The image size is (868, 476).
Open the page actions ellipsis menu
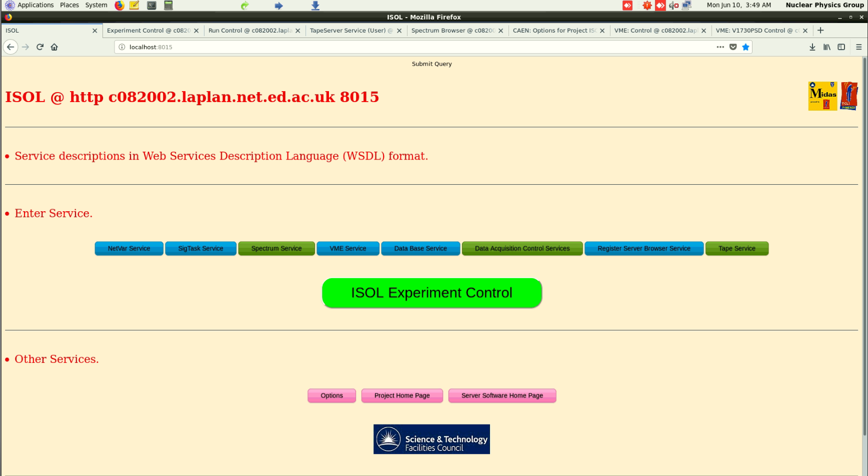coord(720,47)
